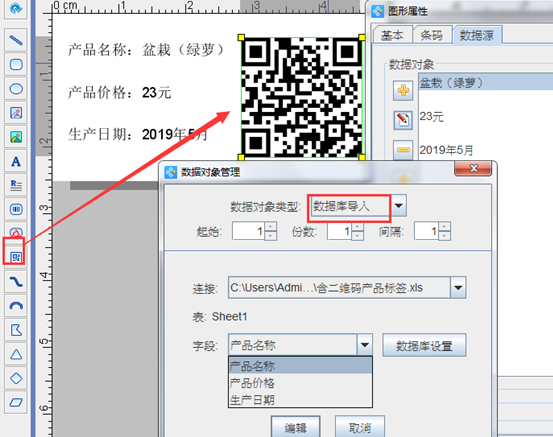Select the diamond shape tool
553x437 pixels.
16,378
